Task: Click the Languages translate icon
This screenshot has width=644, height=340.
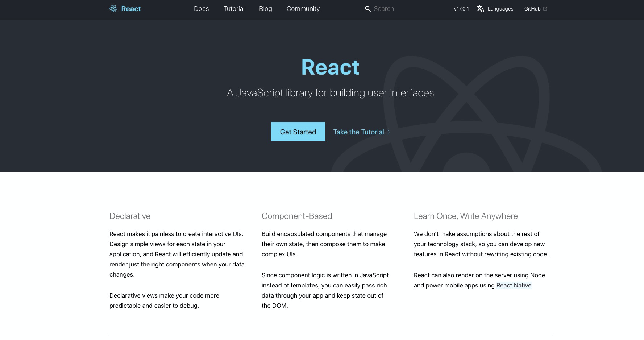Action: [x=481, y=9]
